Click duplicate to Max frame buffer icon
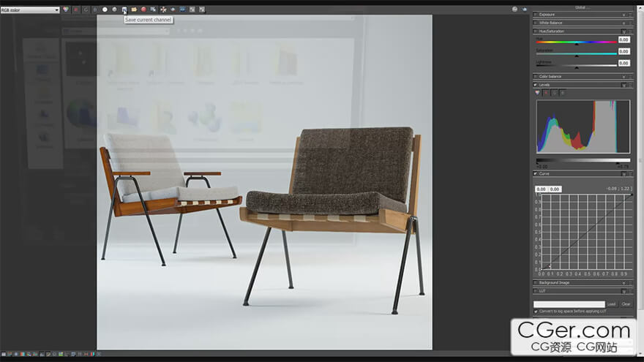This screenshot has height=362, width=644. [x=153, y=10]
